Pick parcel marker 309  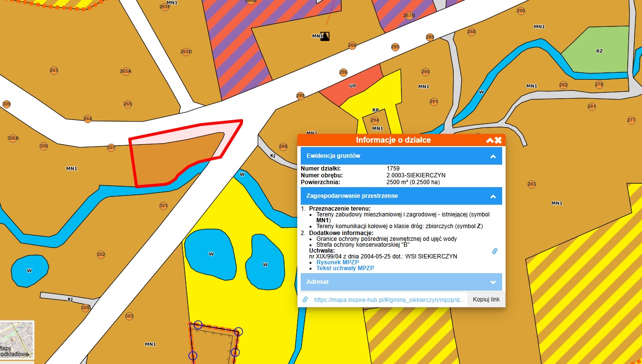[x=6, y=104]
